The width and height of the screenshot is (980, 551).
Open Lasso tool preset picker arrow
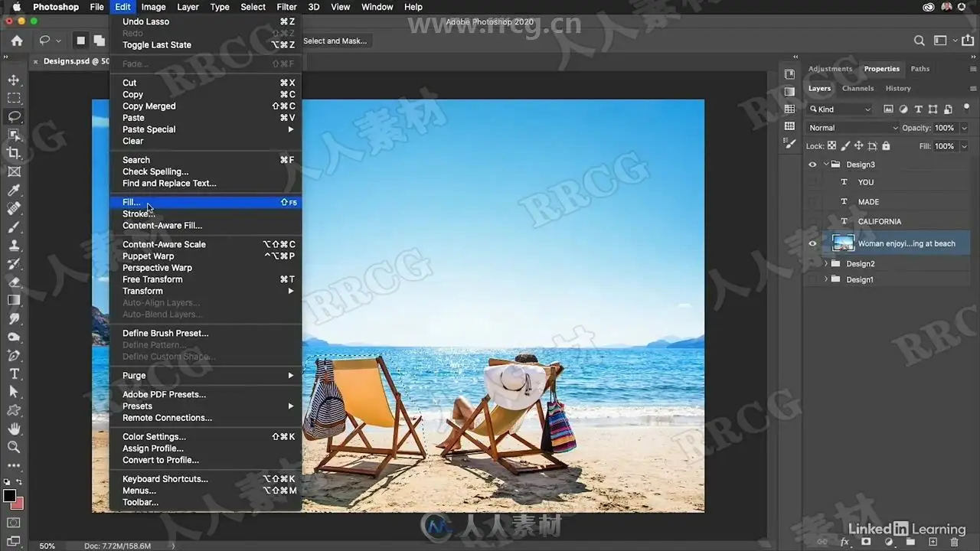tap(58, 41)
